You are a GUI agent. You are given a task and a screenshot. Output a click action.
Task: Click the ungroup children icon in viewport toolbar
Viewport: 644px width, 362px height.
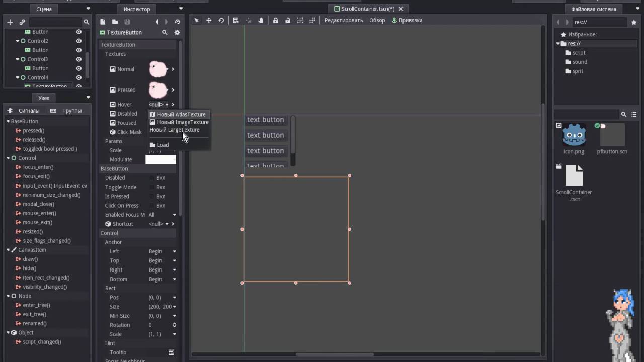pyautogui.click(x=312, y=20)
